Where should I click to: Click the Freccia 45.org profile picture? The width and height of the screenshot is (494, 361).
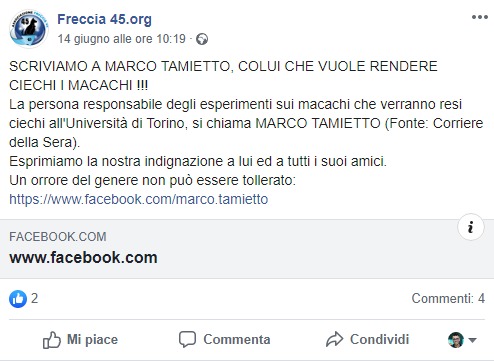point(29,29)
